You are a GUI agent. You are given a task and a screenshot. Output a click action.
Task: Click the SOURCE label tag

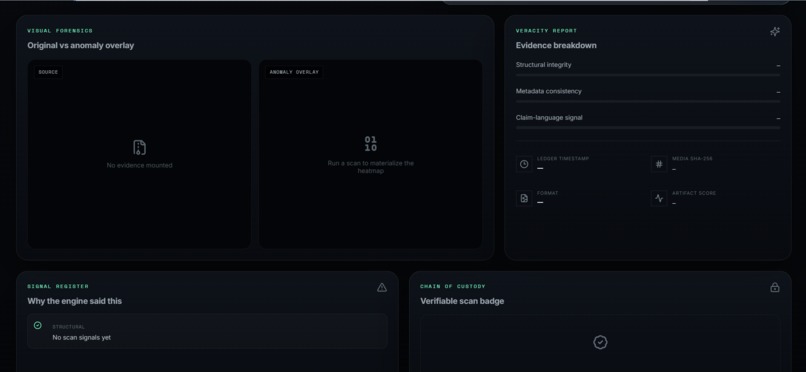pyautogui.click(x=48, y=72)
